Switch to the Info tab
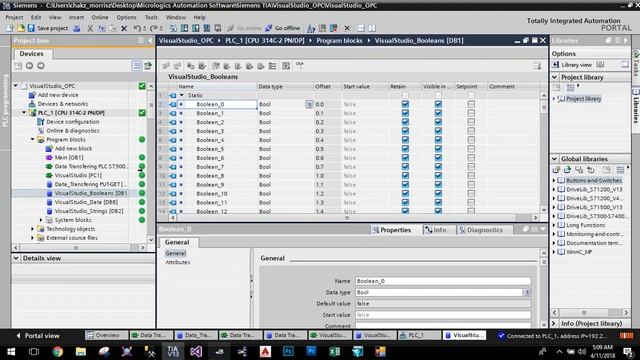 [436, 230]
